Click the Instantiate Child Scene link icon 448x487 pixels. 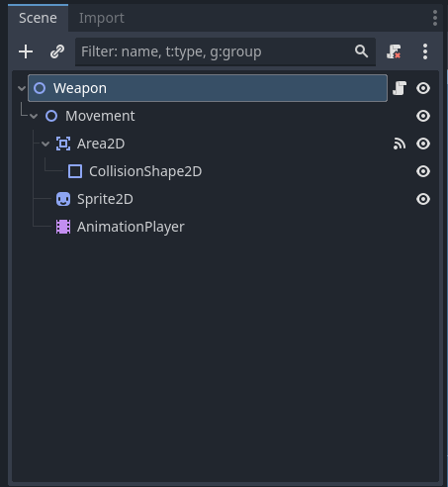tap(57, 51)
